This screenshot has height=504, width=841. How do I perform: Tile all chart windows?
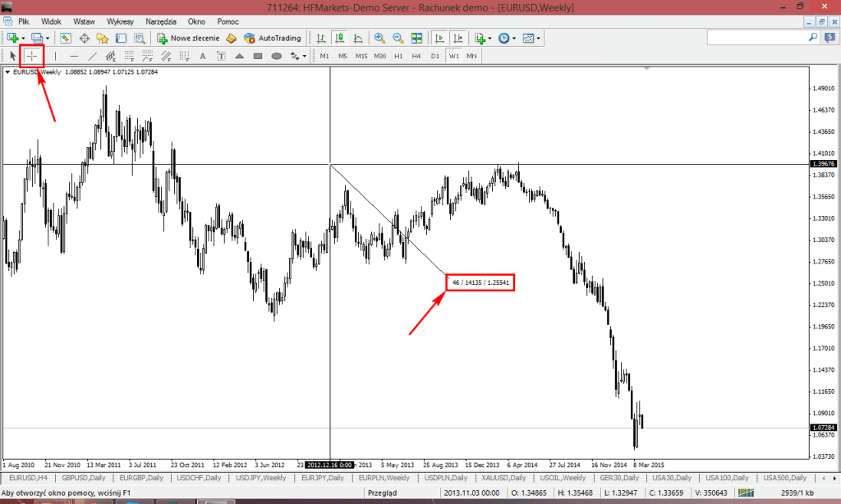pos(416,38)
